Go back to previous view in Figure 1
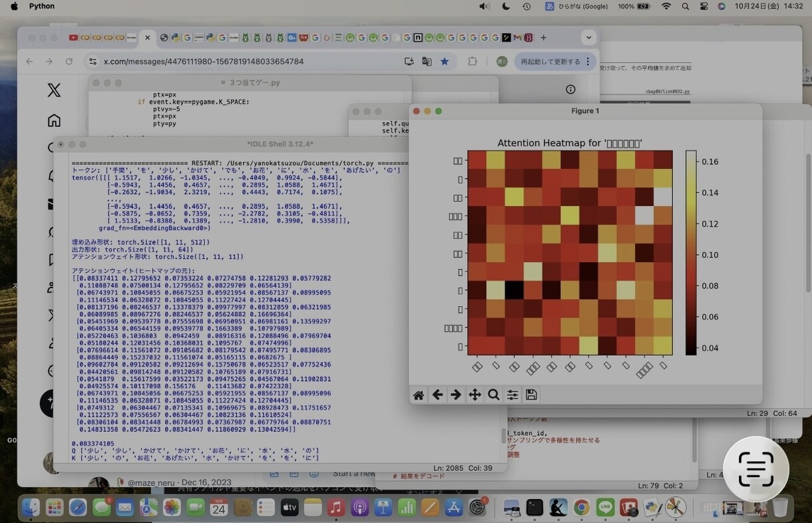This screenshot has width=812, height=523. [437, 395]
